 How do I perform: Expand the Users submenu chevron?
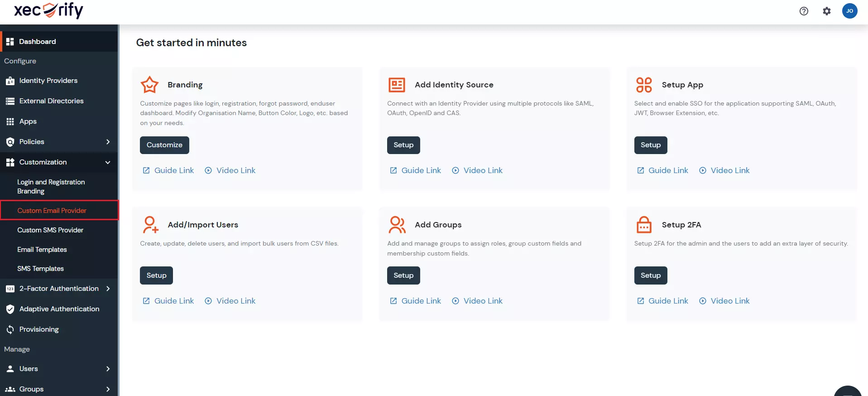point(108,369)
